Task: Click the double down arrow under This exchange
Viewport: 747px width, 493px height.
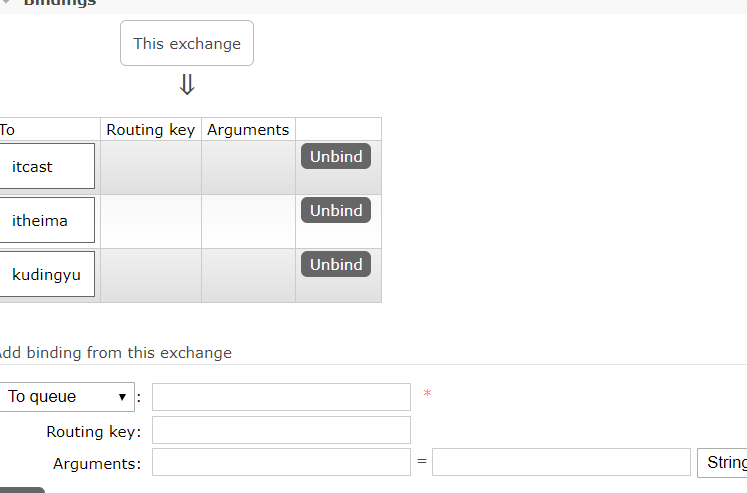Action: point(187,84)
